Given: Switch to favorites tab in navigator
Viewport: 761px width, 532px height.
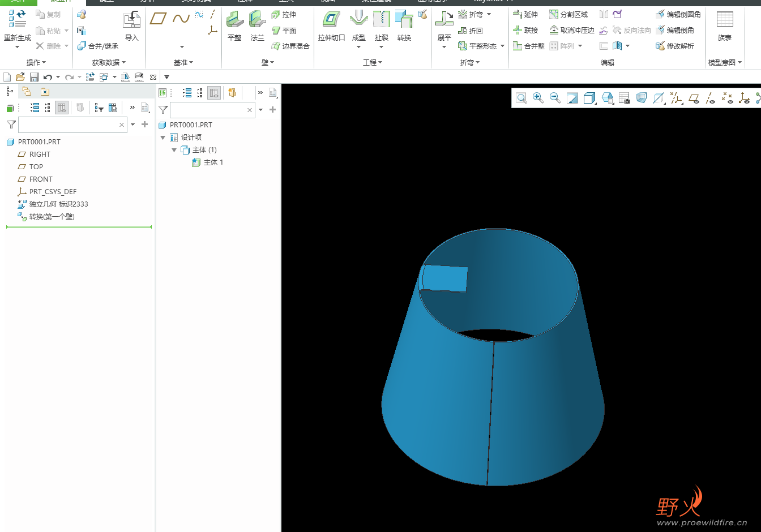Looking at the screenshot, I should point(45,91).
